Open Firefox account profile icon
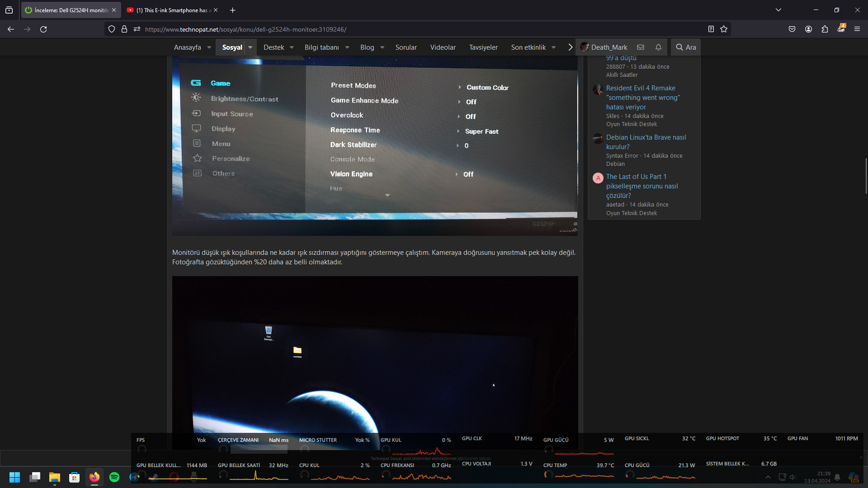 tap(808, 29)
